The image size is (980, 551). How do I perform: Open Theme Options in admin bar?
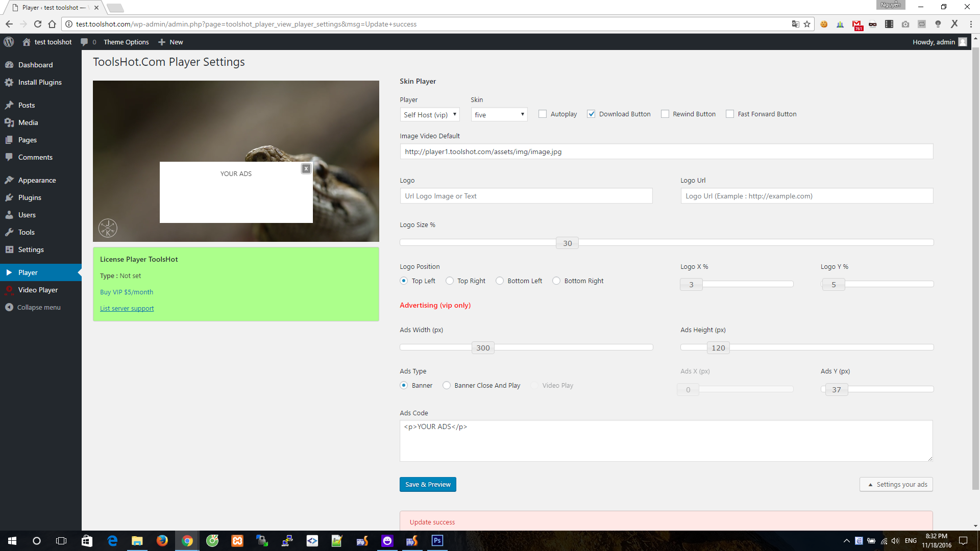coord(126,42)
